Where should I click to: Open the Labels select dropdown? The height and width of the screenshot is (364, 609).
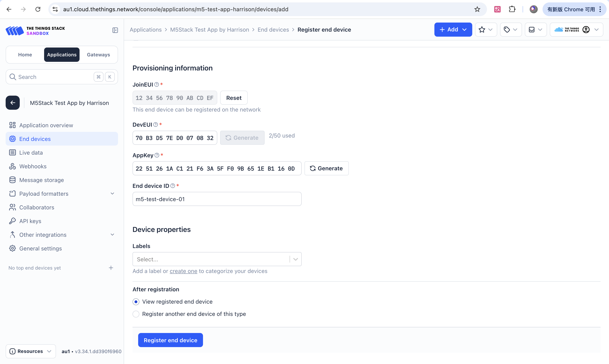217,259
